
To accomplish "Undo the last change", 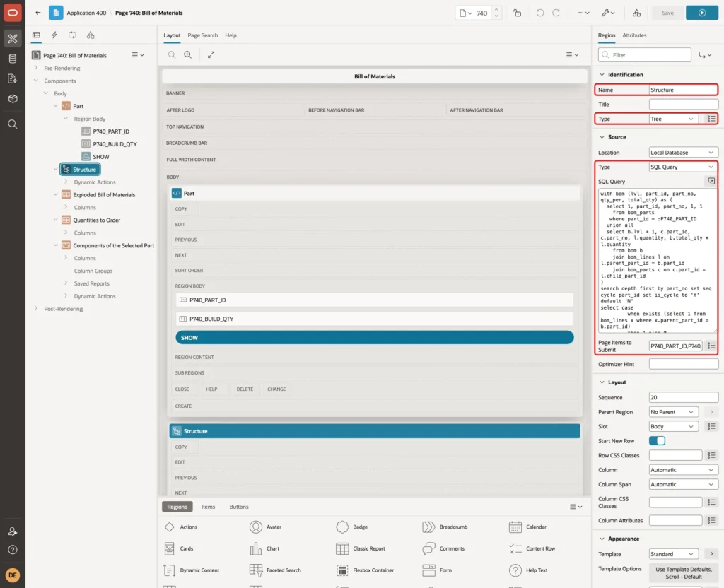I will (539, 13).
